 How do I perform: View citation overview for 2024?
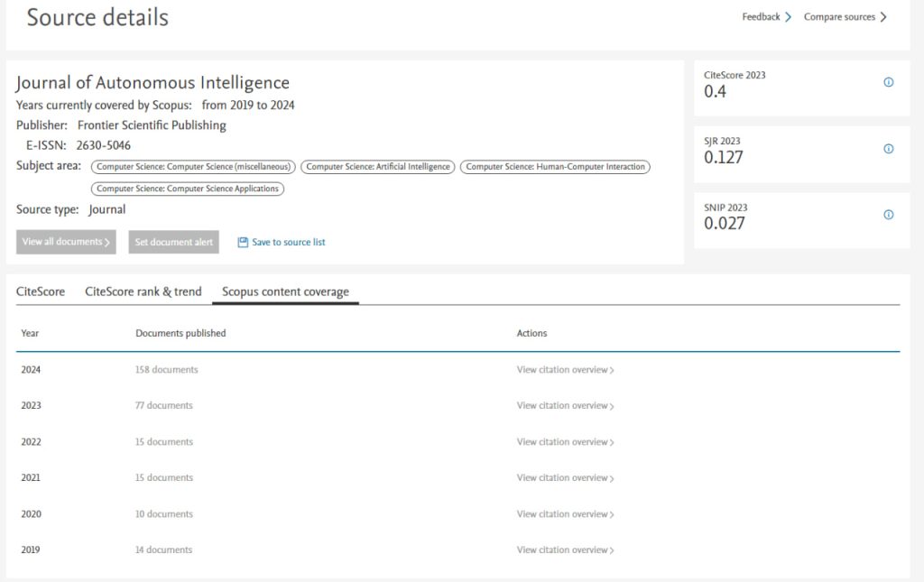pos(565,370)
